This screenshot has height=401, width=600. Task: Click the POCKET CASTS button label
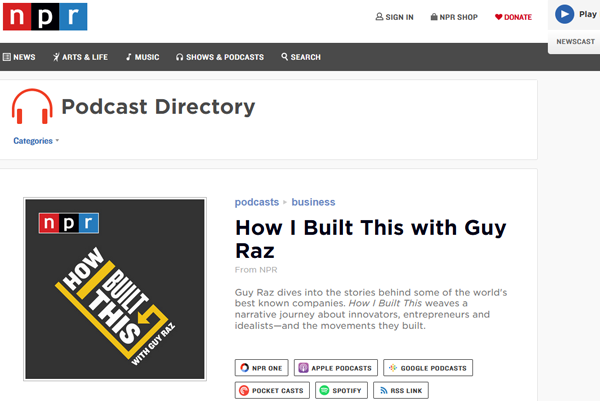(x=277, y=391)
